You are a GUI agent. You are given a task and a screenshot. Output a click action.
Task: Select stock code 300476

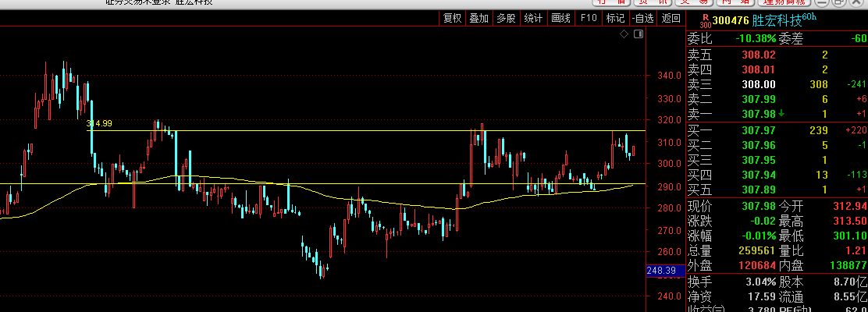point(731,21)
